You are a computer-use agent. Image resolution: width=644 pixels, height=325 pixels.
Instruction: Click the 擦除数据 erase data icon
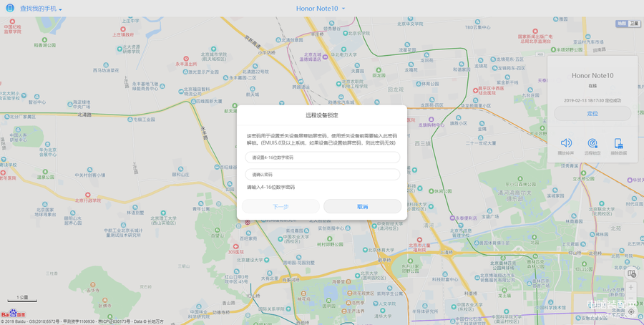(618, 143)
